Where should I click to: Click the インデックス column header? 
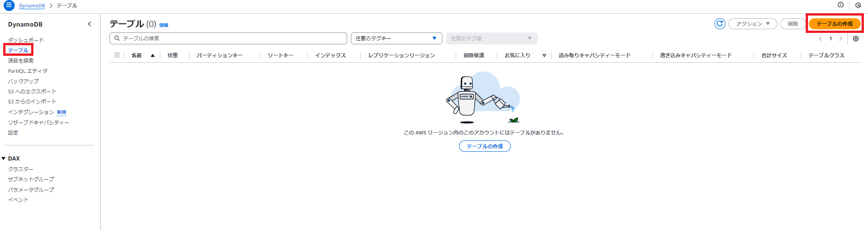pos(330,55)
